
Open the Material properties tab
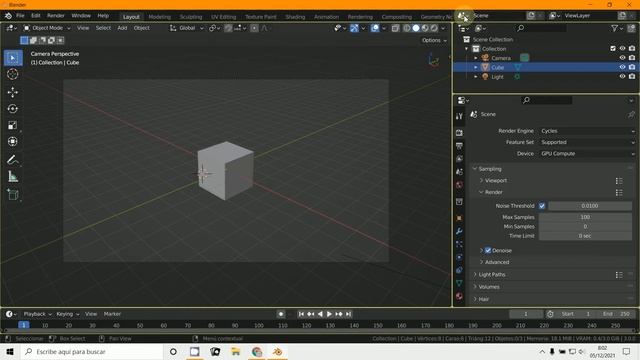pos(459,296)
